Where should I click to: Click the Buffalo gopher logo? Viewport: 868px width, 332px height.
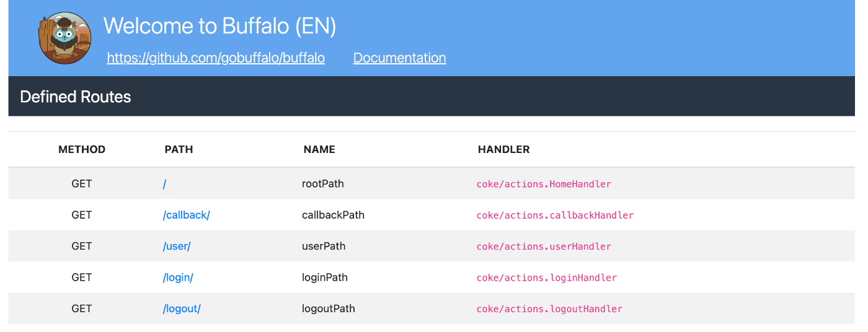(65, 38)
